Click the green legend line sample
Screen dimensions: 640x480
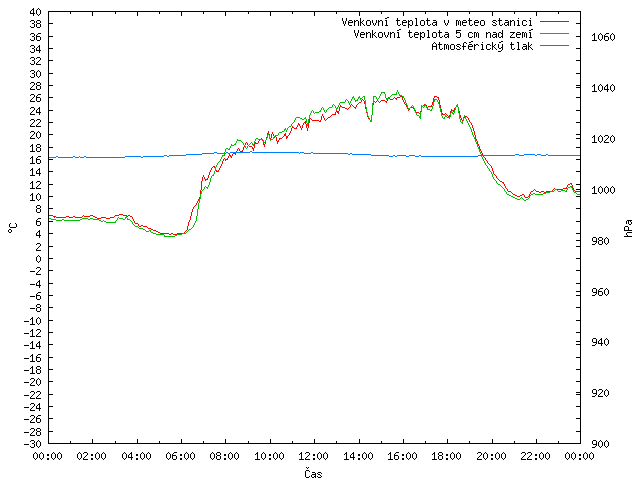pyautogui.click(x=554, y=34)
